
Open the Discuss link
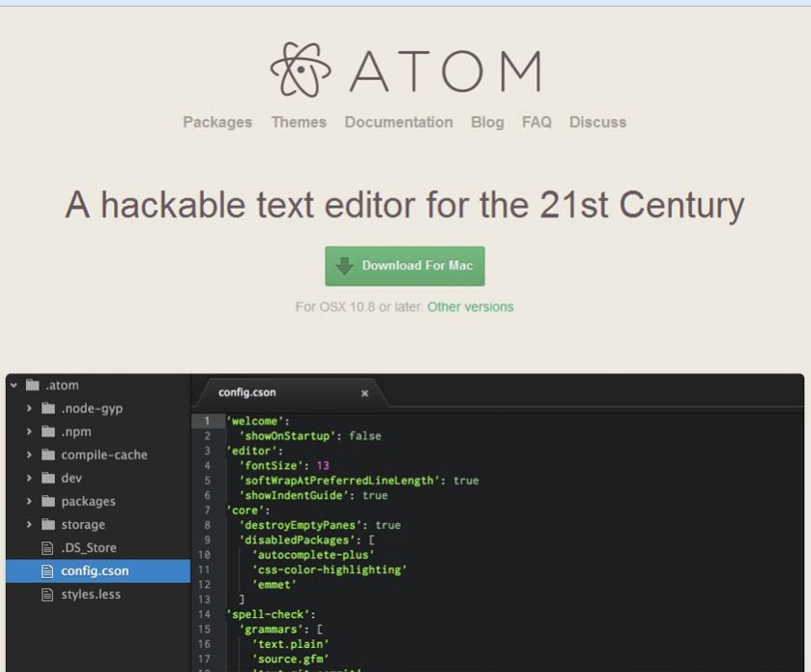coord(598,122)
